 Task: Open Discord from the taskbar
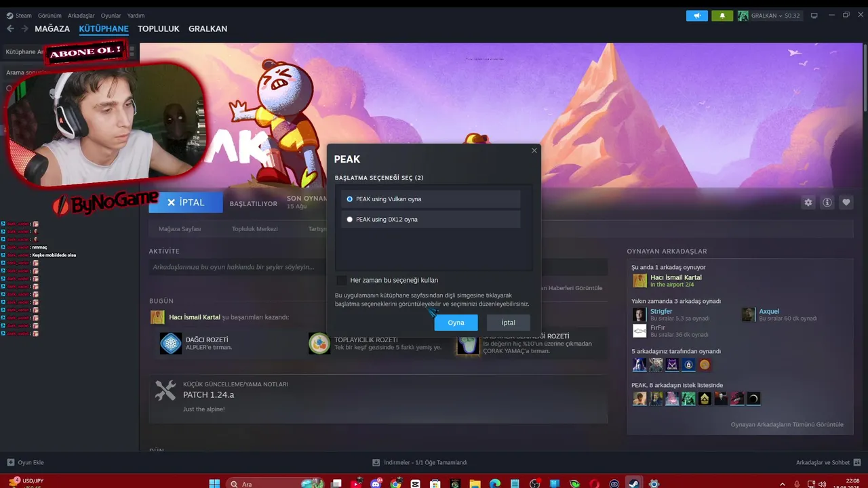[375, 484]
